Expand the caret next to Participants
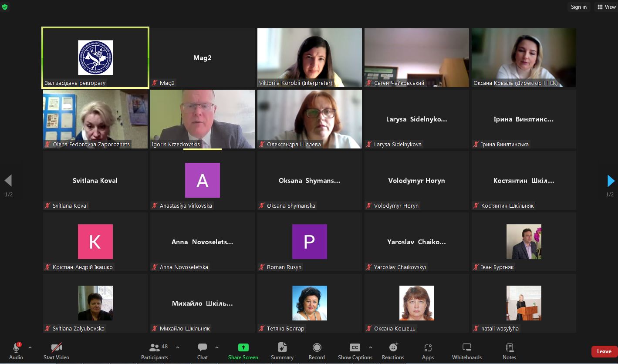This screenshot has height=364, width=618. click(178, 347)
